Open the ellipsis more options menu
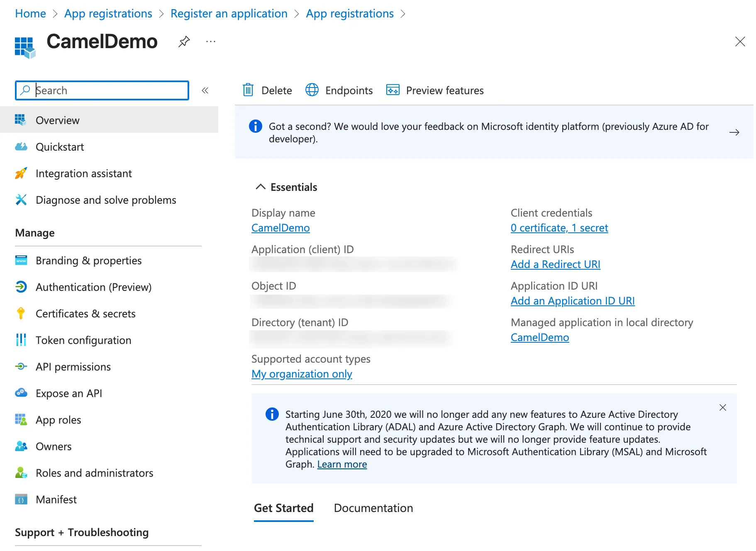The height and width of the screenshot is (551, 756). coord(211,41)
